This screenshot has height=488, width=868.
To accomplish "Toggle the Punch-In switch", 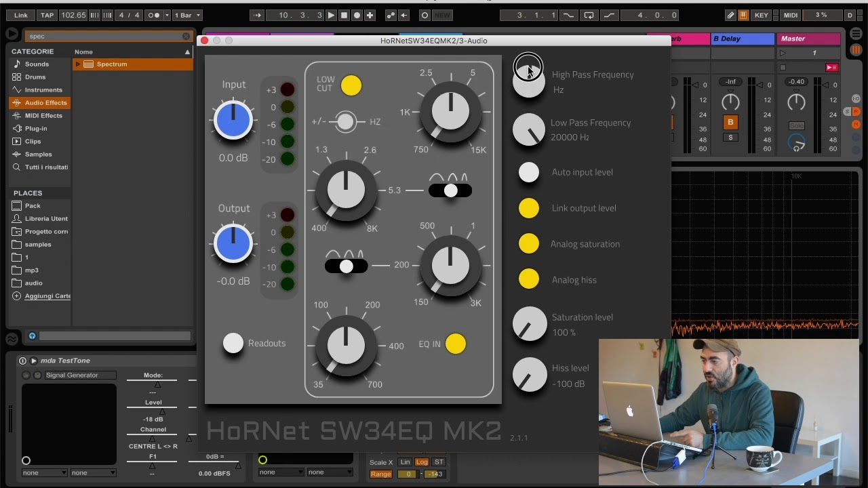I will coord(568,15).
